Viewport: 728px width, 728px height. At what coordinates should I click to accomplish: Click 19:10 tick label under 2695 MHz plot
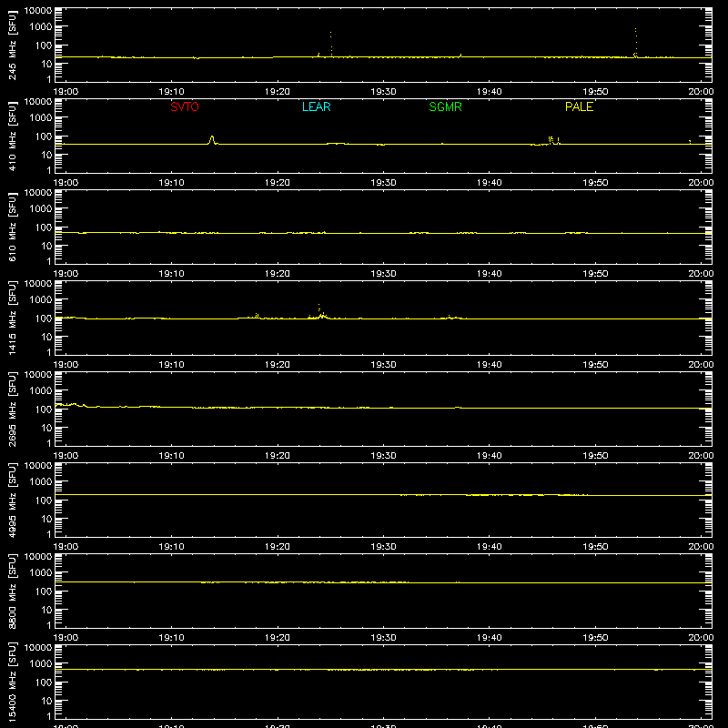click(x=172, y=456)
